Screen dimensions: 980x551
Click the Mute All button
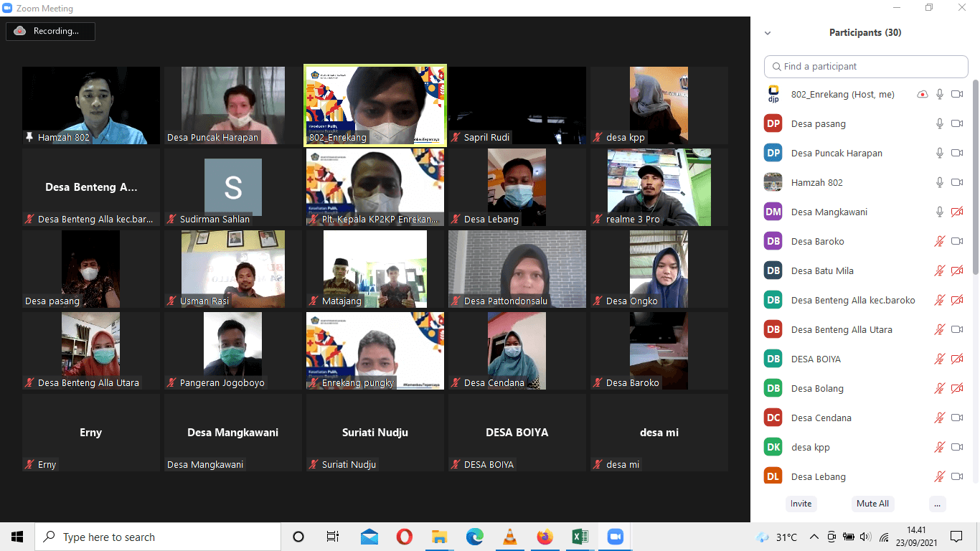(x=872, y=504)
